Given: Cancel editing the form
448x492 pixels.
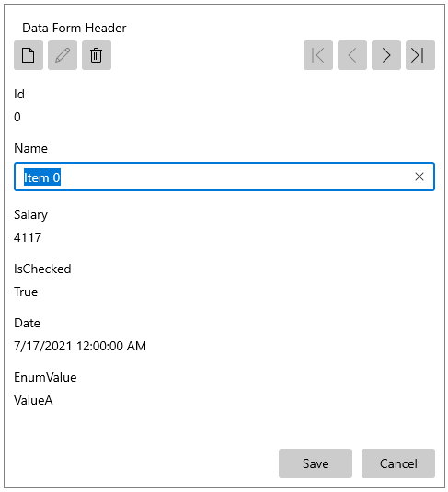Looking at the screenshot, I should pos(398,463).
